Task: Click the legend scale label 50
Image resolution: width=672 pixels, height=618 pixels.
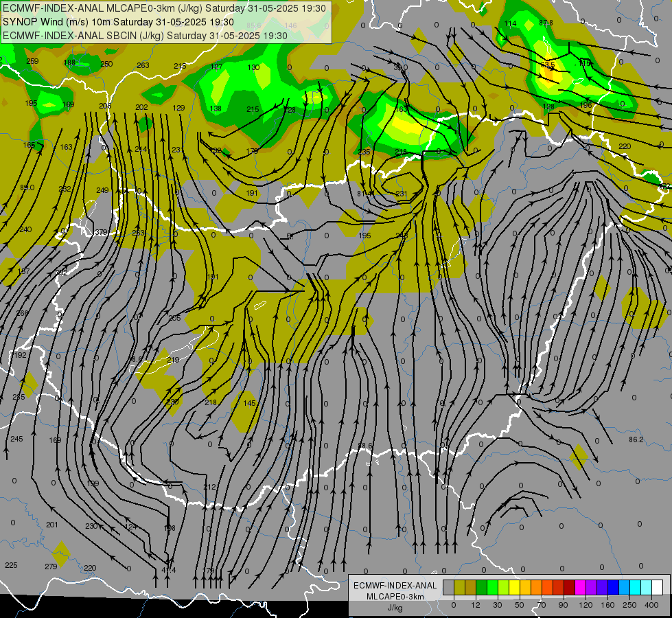Action: tap(520, 605)
